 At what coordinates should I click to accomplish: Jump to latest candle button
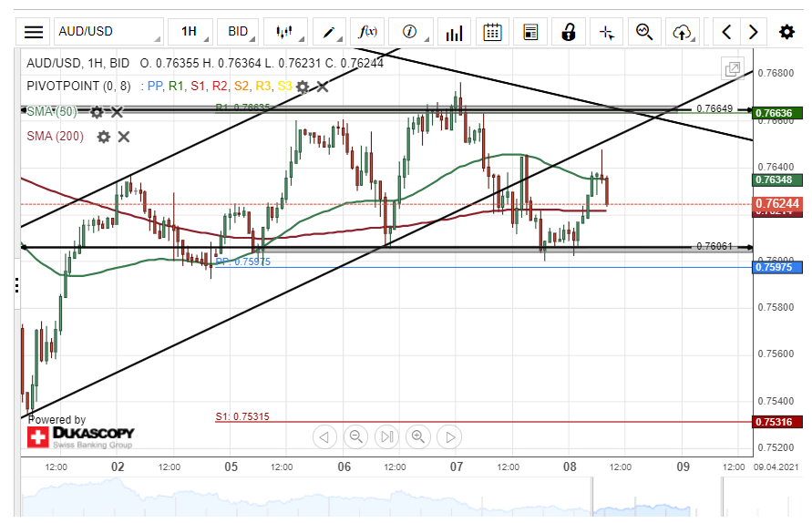coord(386,437)
